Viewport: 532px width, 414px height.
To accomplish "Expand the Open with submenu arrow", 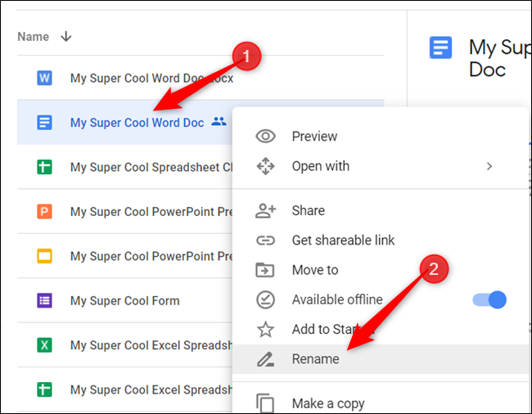I will (x=489, y=166).
